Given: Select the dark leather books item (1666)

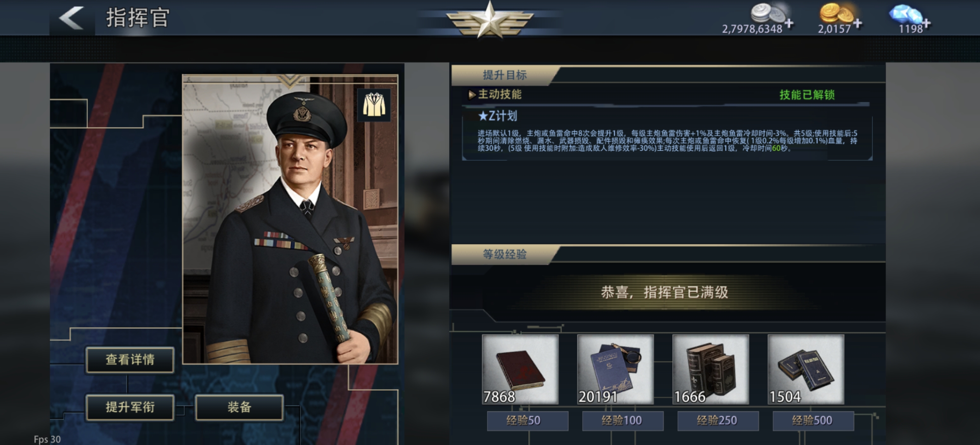Looking at the screenshot, I should (x=711, y=369).
